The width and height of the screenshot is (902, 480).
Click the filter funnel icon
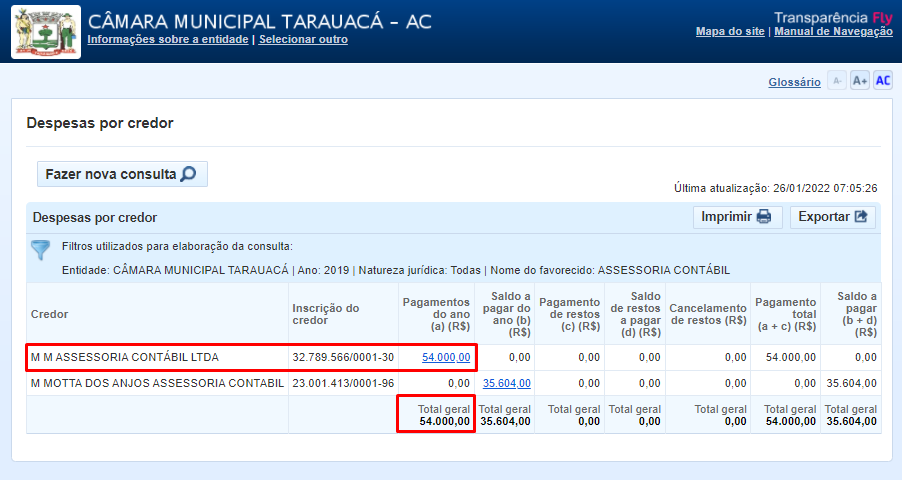pyautogui.click(x=40, y=250)
